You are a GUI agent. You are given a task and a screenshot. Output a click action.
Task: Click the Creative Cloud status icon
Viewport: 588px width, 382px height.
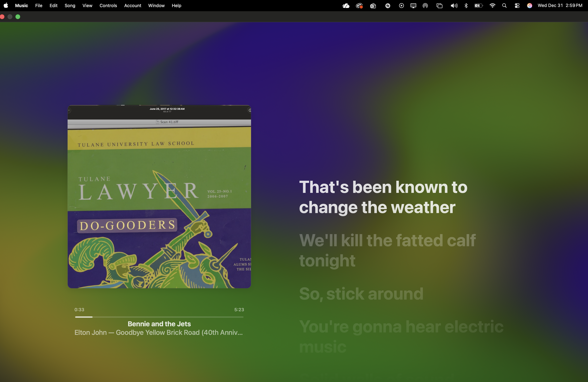tap(359, 6)
